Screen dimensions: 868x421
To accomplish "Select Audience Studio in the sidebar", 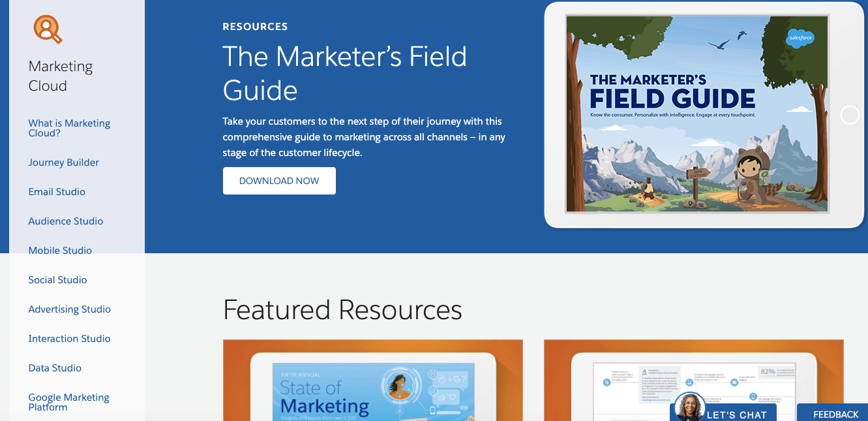I will click(x=66, y=221).
